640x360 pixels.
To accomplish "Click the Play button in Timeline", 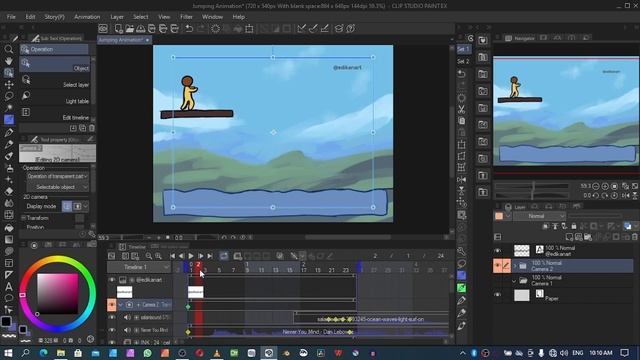I will point(191,256).
